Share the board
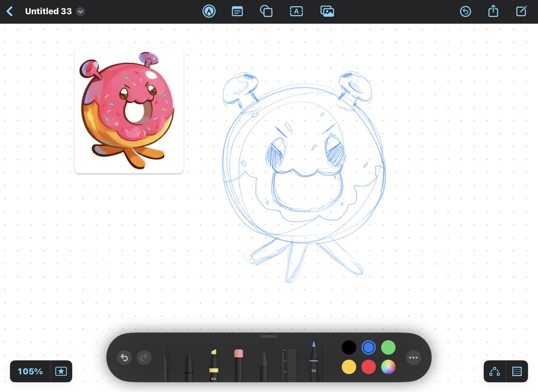538x392 pixels. coord(493,11)
